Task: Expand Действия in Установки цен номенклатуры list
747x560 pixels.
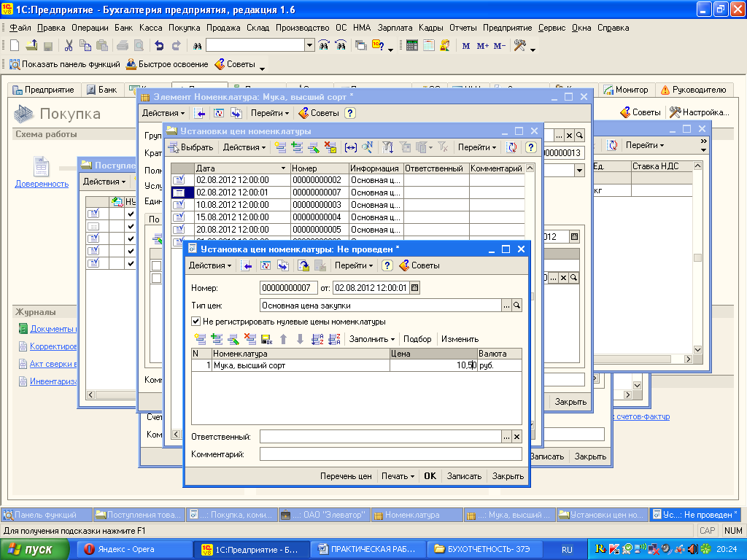Action: [244, 147]
